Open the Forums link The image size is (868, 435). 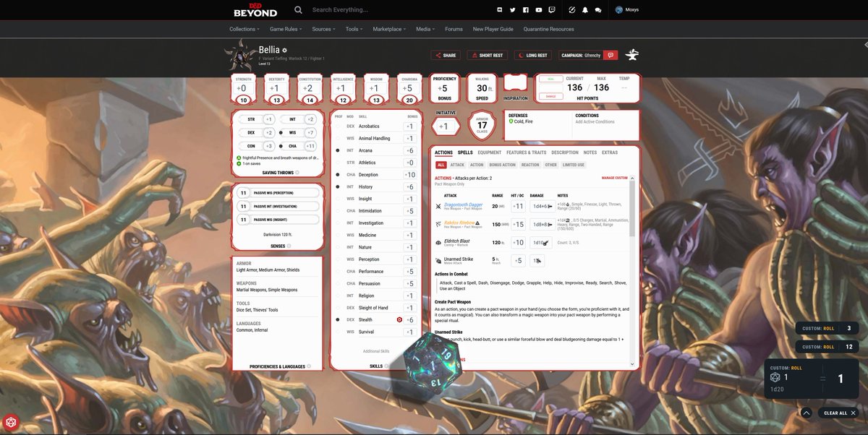point(454,29)
